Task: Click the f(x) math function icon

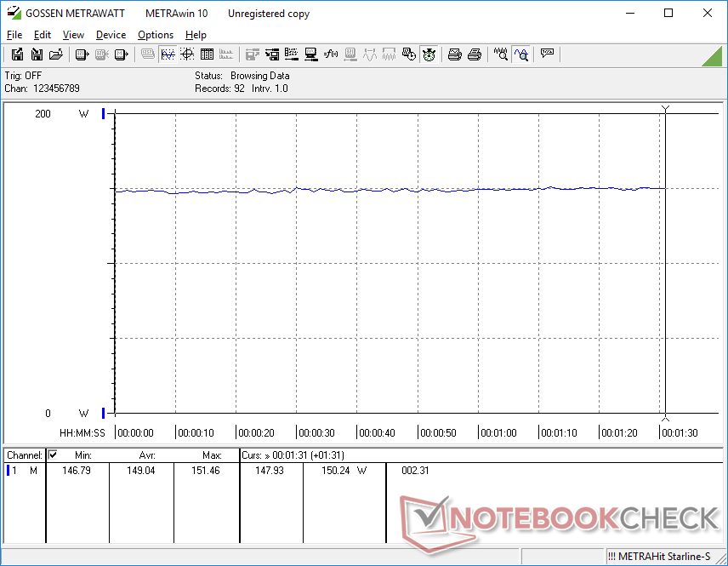Action: (x=331, y=54)
